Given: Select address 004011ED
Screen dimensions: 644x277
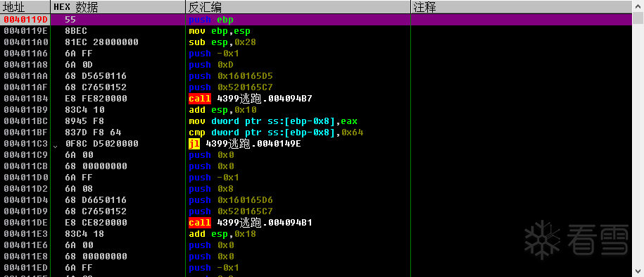Looking at the screenshot, I should (x=25, y=268).
